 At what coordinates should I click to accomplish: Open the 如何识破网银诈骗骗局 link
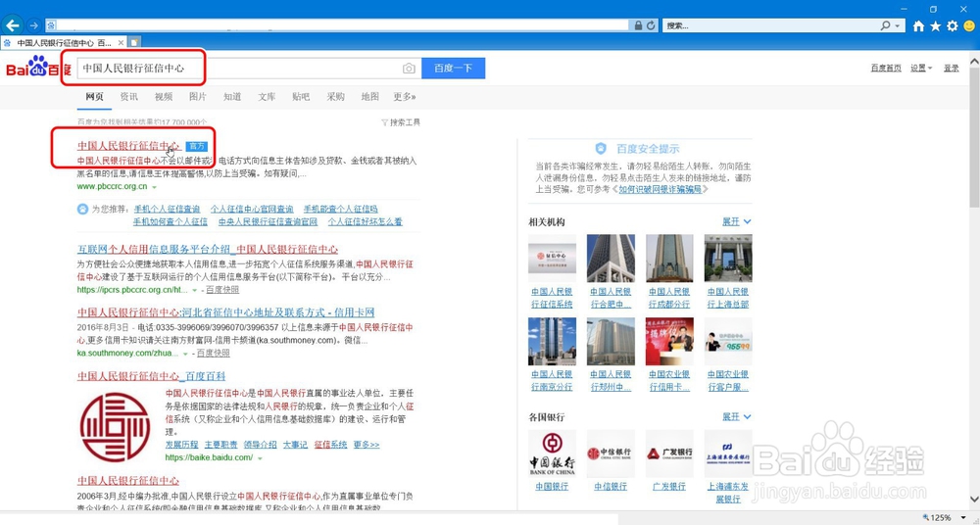coord(660,189)
